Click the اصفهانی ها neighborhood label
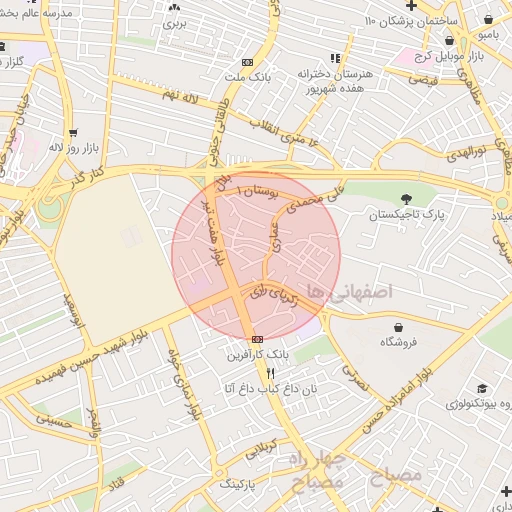This screenshot has height=512, width=512. tap(350, 292)
